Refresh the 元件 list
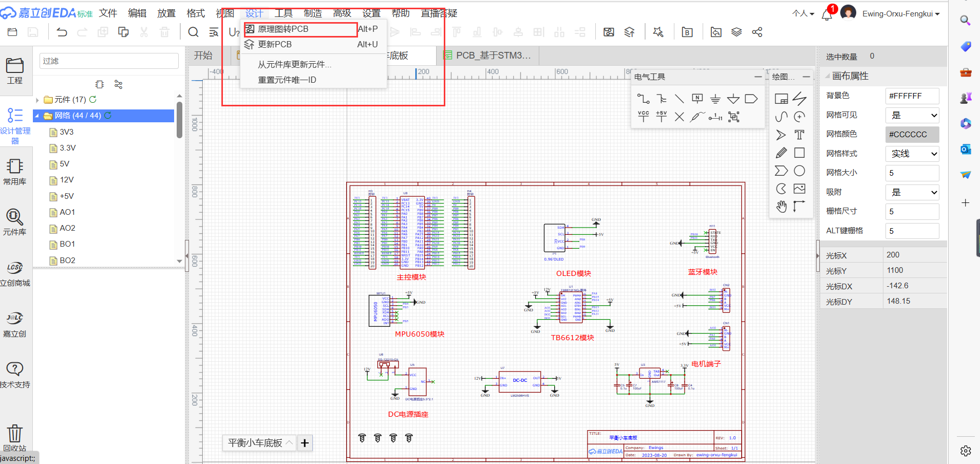The height and width of the screenshot is (464, 980). click(93, 99)
